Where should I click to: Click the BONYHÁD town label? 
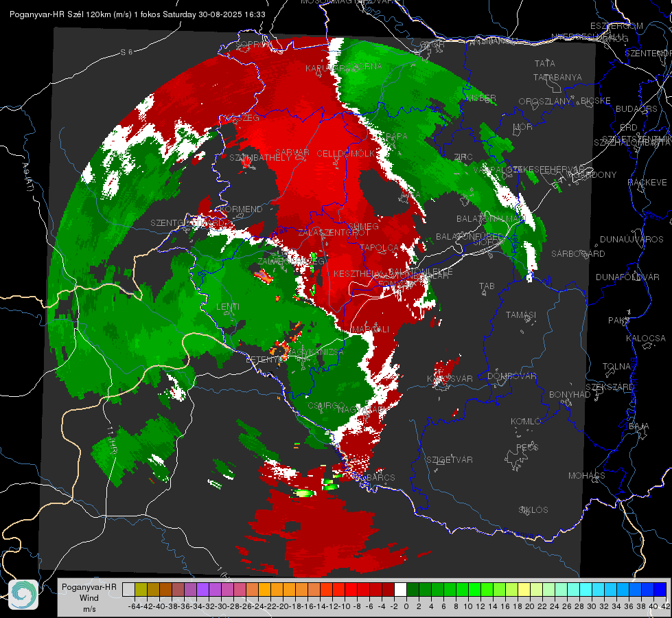click(x=570, y=395)
